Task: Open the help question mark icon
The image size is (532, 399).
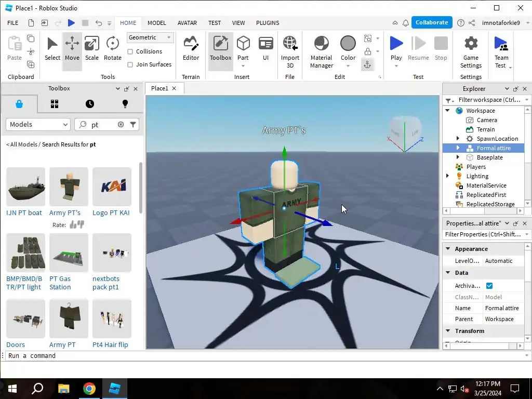Action: pos(460,23)
